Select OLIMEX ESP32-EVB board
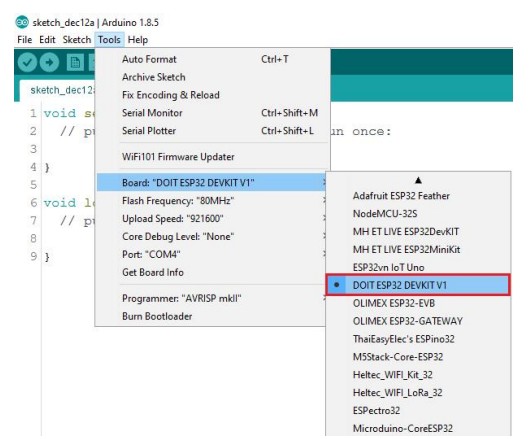The width and height of the screenshot is (530, 439). 418,303
